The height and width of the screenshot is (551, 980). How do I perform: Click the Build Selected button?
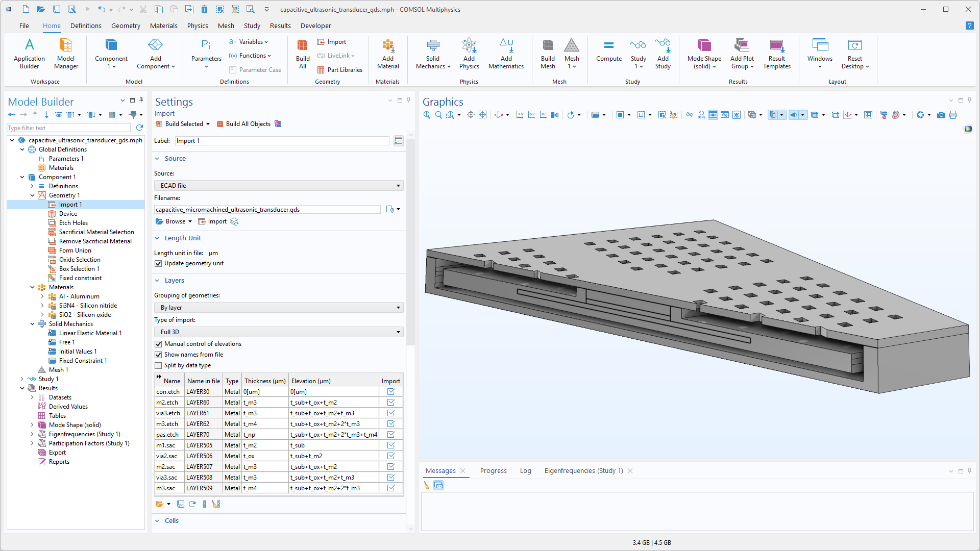[x=180, y=124]
